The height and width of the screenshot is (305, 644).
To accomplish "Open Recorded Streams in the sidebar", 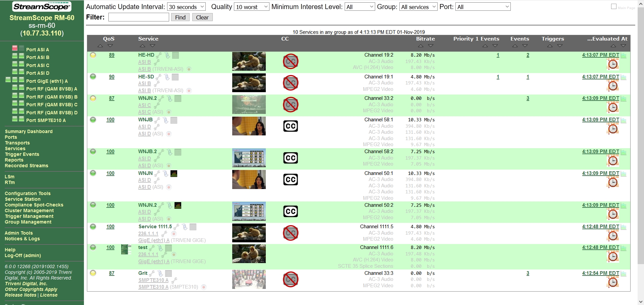I will pyautogui.click(x=27, y=166).
